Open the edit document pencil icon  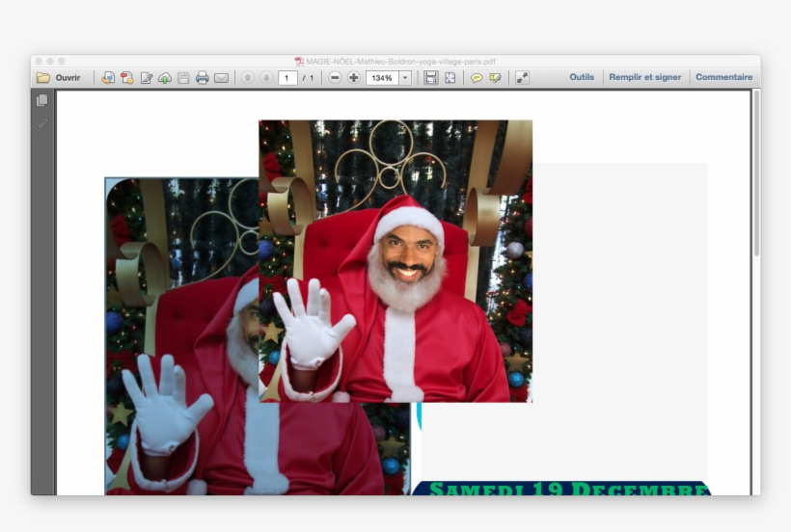tap(147, 77)
